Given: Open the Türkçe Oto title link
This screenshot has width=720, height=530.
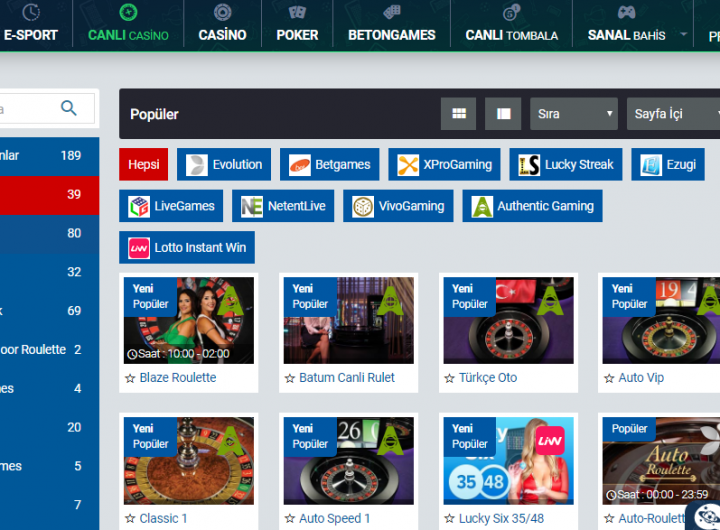Looking at the screenshot, I should tap(488, 378).
